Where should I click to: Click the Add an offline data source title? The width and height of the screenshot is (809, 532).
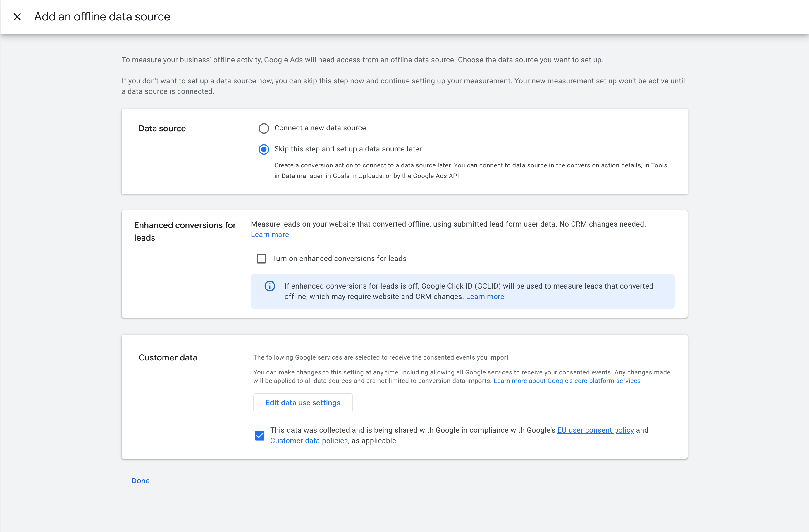click(x=101, y=16)
